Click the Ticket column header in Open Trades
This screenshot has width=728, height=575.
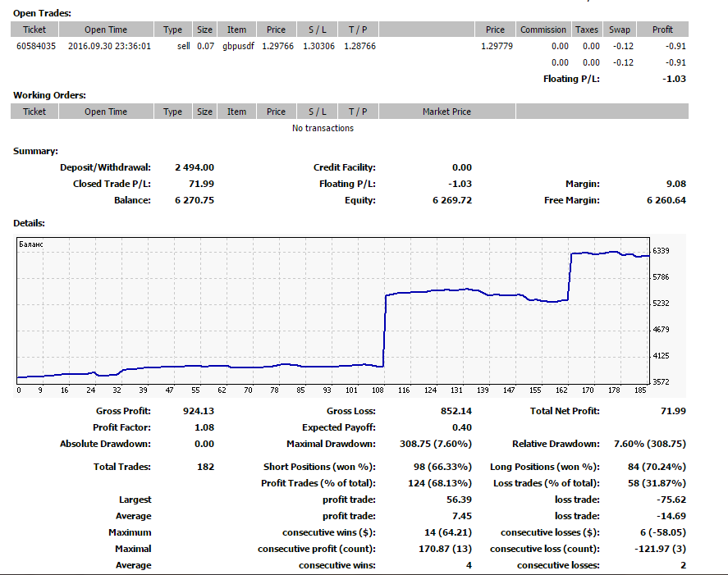coord(34,30)
